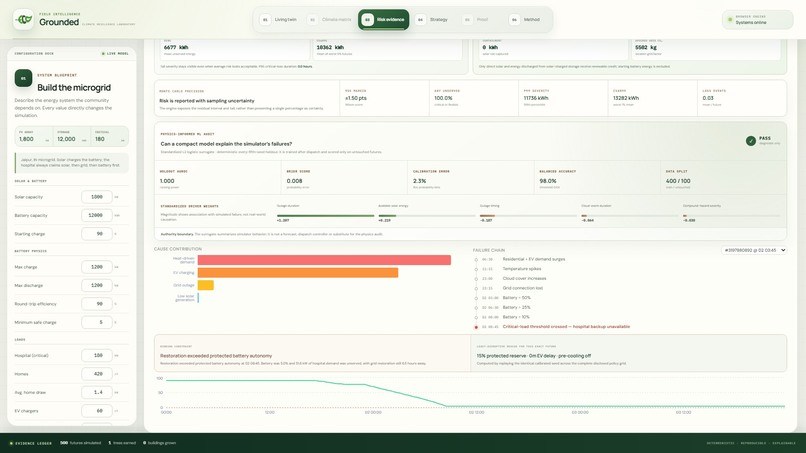The width and height of the screenshot is (806, 453).
Task: Click the 5582 kg metric card
Action: pos(707,49)
